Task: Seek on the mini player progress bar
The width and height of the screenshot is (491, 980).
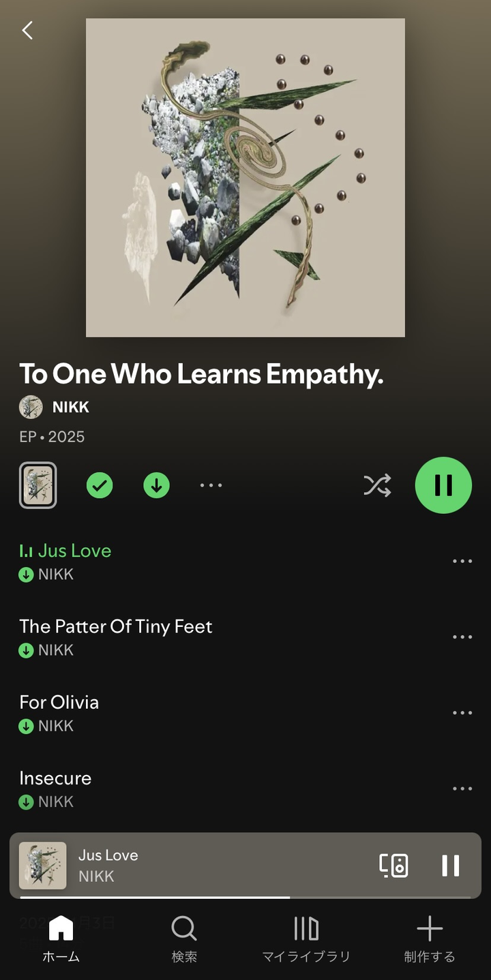Action: click(x=245, y=898)
